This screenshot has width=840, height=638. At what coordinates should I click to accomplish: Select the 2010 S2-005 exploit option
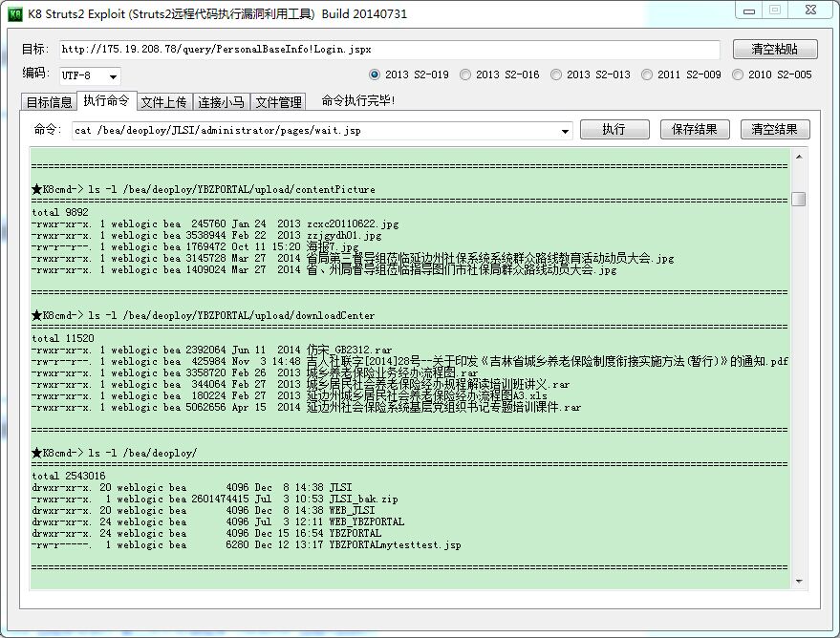pyautogui.click(x=772, y=74)
